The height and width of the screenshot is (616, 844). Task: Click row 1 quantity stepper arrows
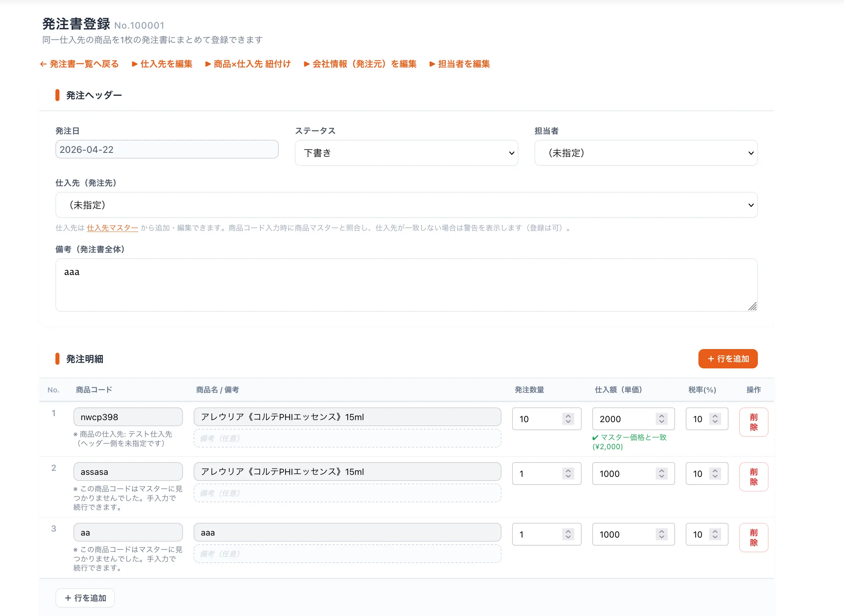click(x=568, y=419)
